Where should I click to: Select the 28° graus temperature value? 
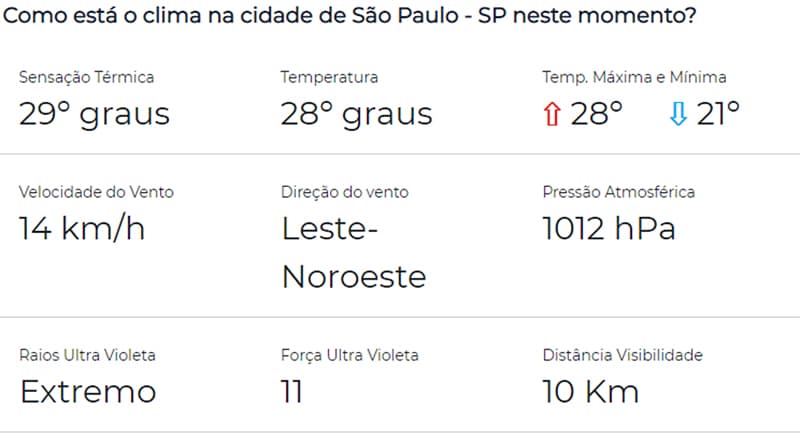click(357, 114)
